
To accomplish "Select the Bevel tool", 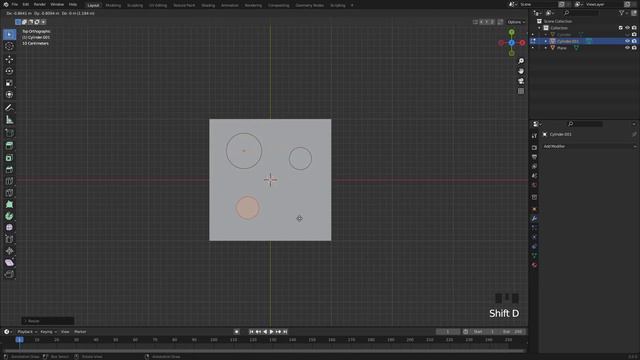I will pyautogui.click(x=9, y=169).
